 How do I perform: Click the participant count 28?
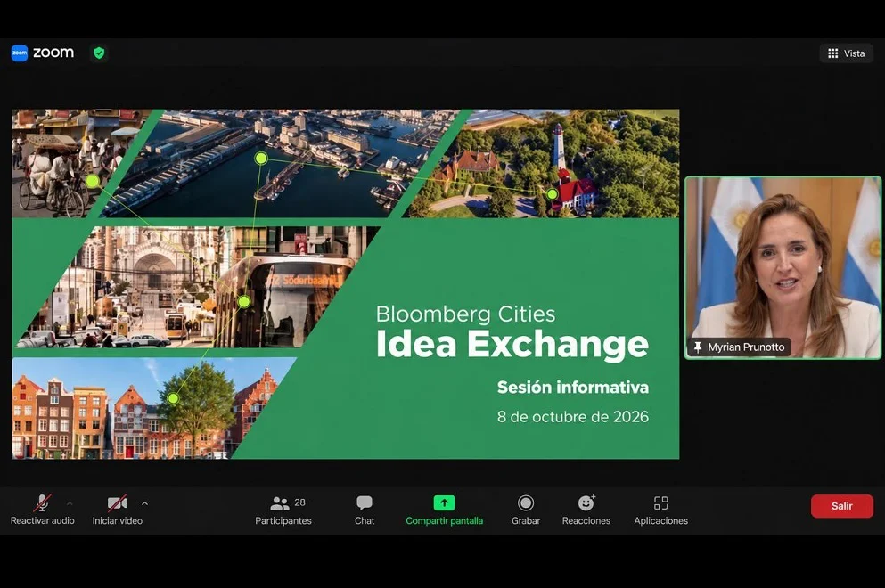(299, 502)
